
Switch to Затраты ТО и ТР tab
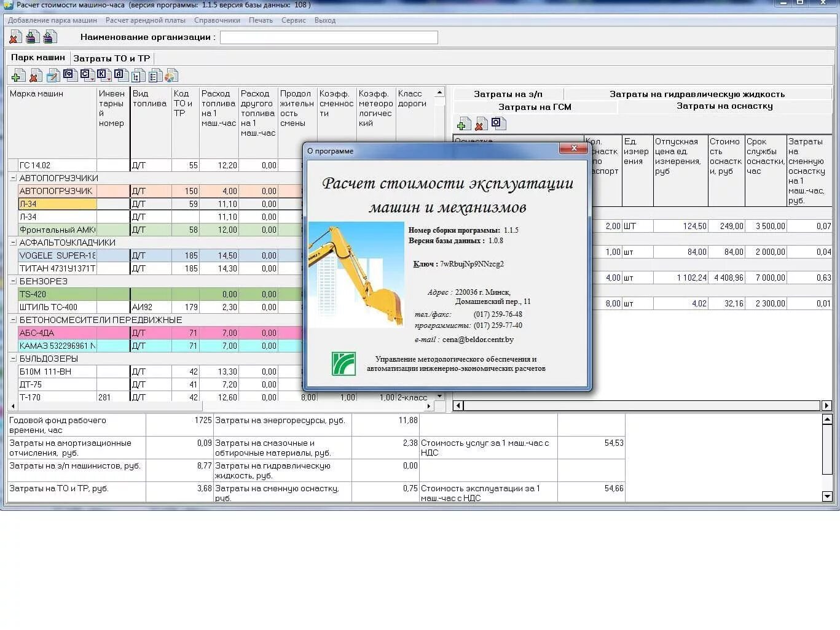[x=111, y=58]
